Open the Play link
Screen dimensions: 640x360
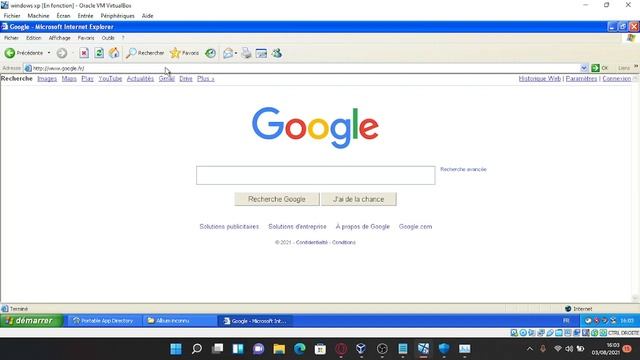[87, 79]
